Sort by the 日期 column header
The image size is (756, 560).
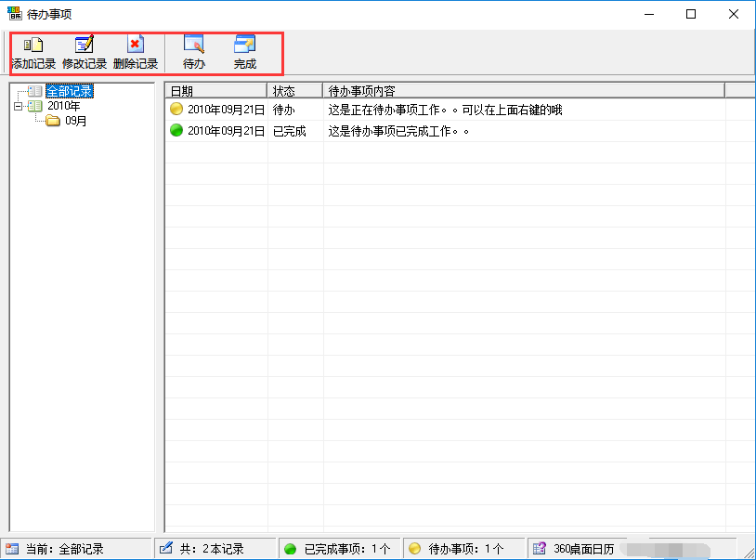click(x=215, y=91)
